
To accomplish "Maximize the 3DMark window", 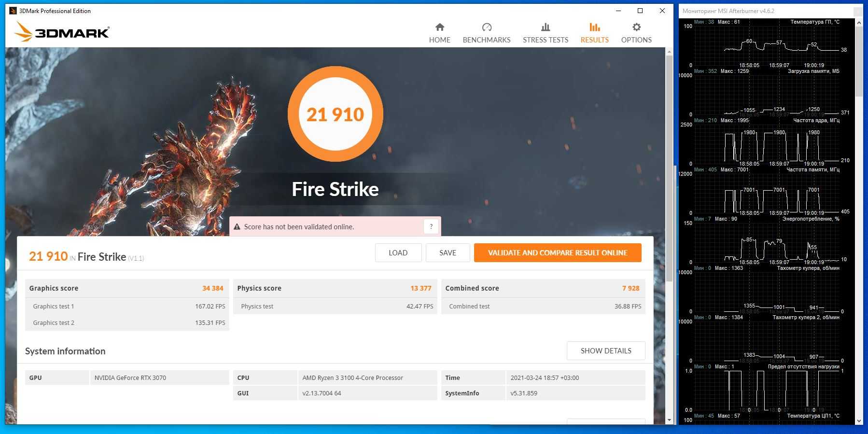I will [640, 11].
